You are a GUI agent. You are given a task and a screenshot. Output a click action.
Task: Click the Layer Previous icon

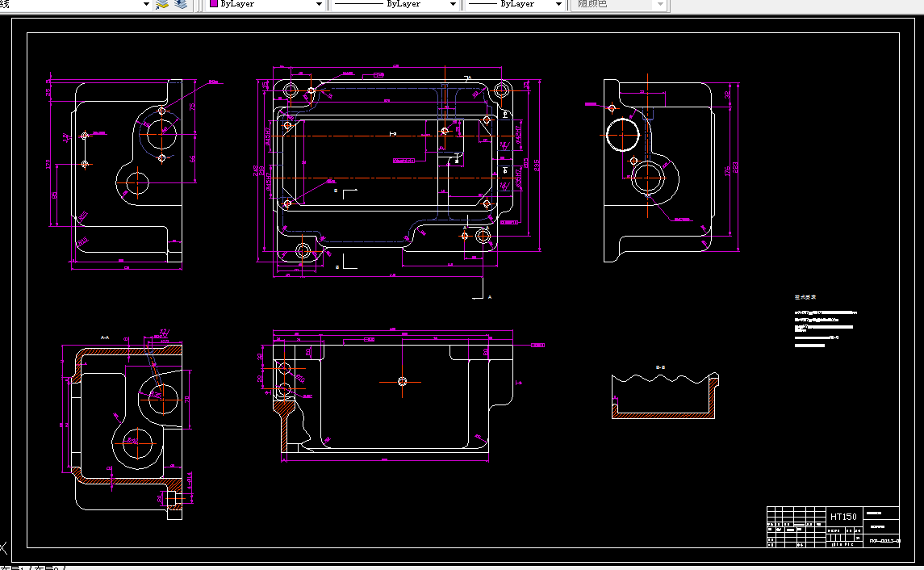(181, 4)
